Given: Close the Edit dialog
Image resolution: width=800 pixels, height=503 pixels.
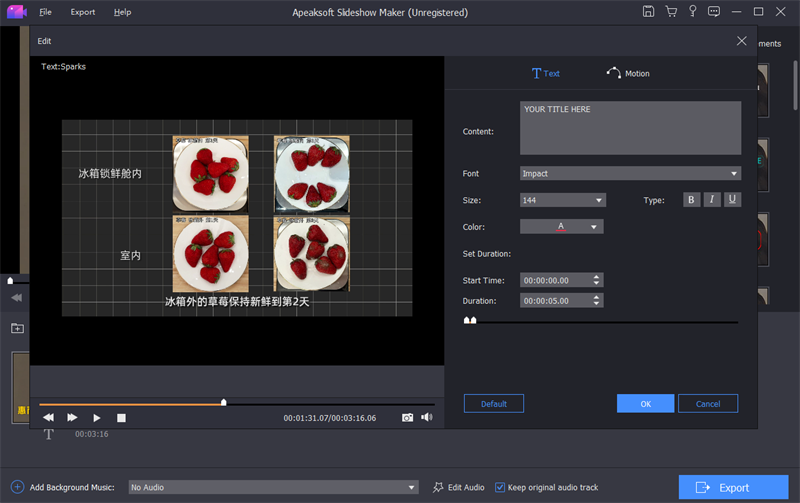Looking at the screenshot, I should click(x=741, y=41).
